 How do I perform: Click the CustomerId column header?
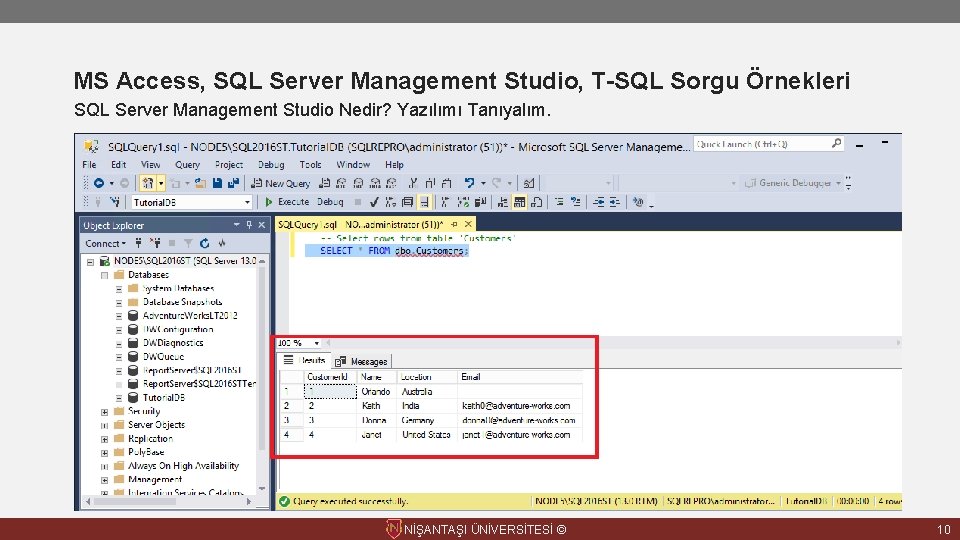329,377
